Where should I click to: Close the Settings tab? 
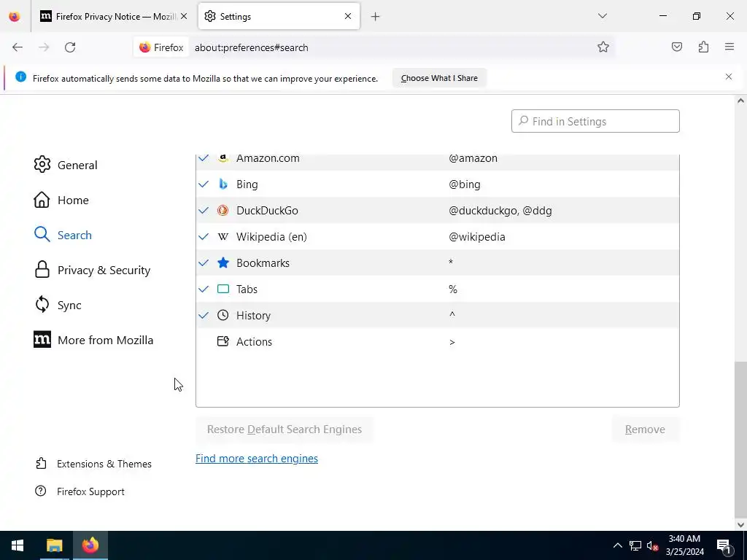pos(348,16)
